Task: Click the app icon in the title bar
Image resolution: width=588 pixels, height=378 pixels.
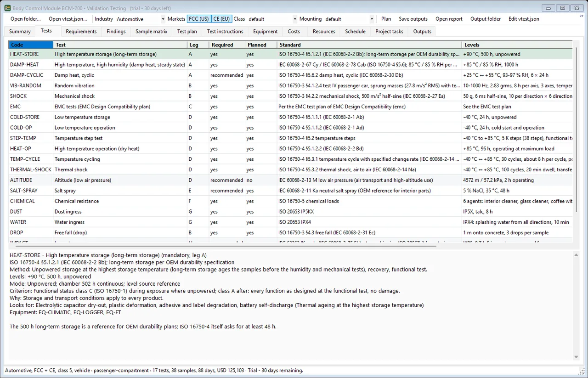Action: point(7,7)
